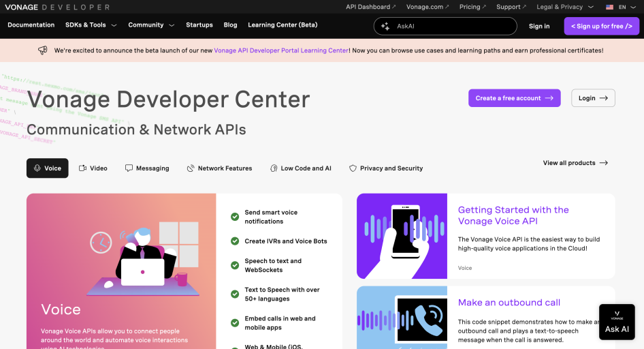Open the Support link
The width and height of the screenshot is (644, 349).
click(x=511, y=7)
